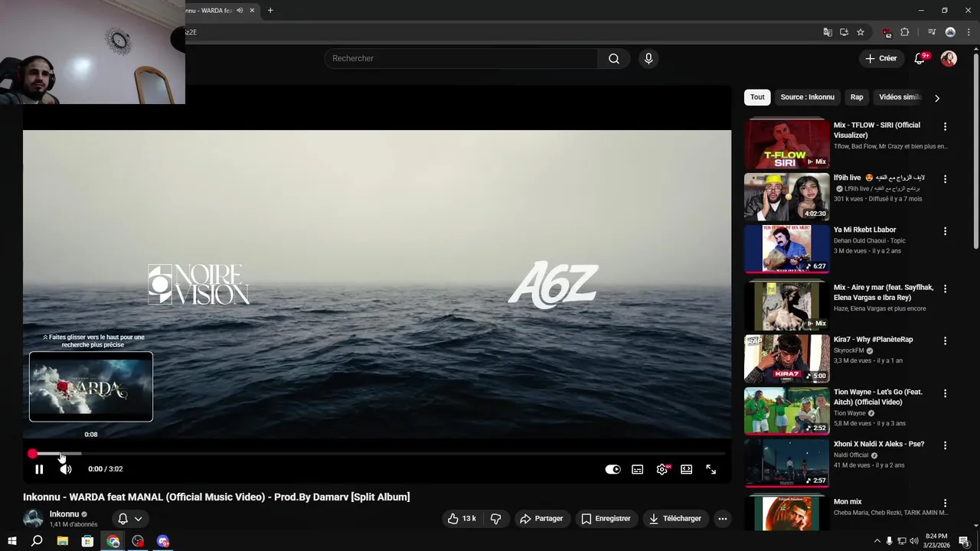Select the Rap filter chip

point(857,97)
